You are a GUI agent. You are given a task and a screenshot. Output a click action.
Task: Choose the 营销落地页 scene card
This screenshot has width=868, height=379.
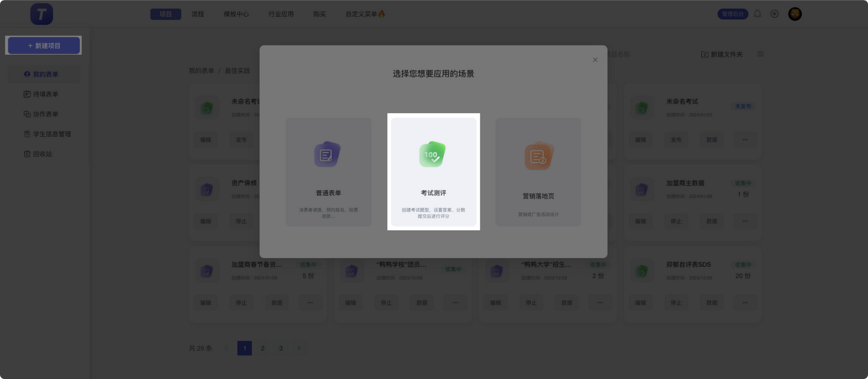pyautogui.click(x=538, y=172)
